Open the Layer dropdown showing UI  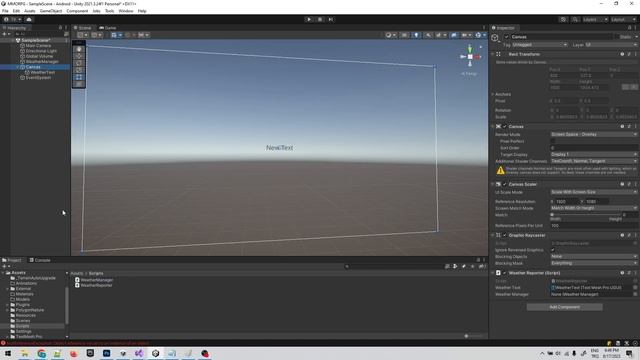point(611,44)
